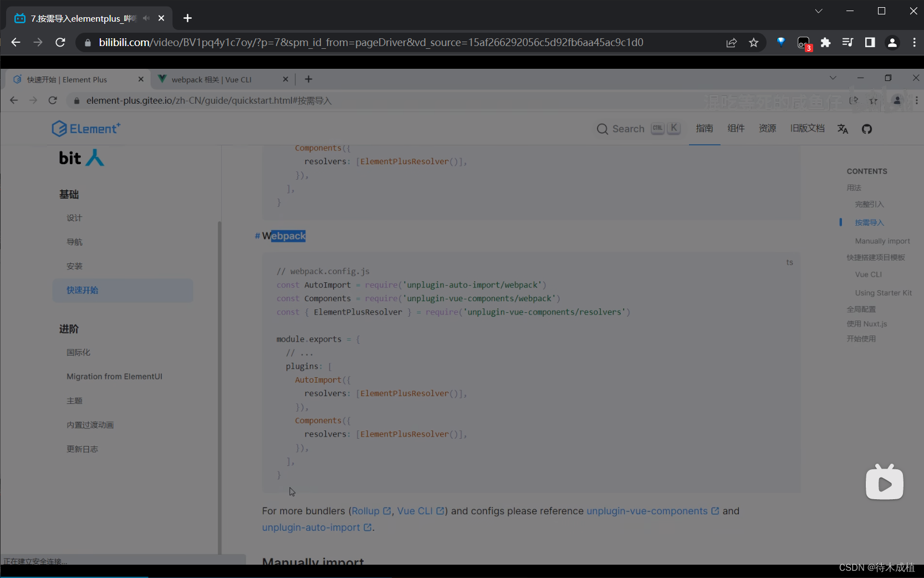Open Chrome three-dot menu
The image size is (924, 578).
[915, 42]
